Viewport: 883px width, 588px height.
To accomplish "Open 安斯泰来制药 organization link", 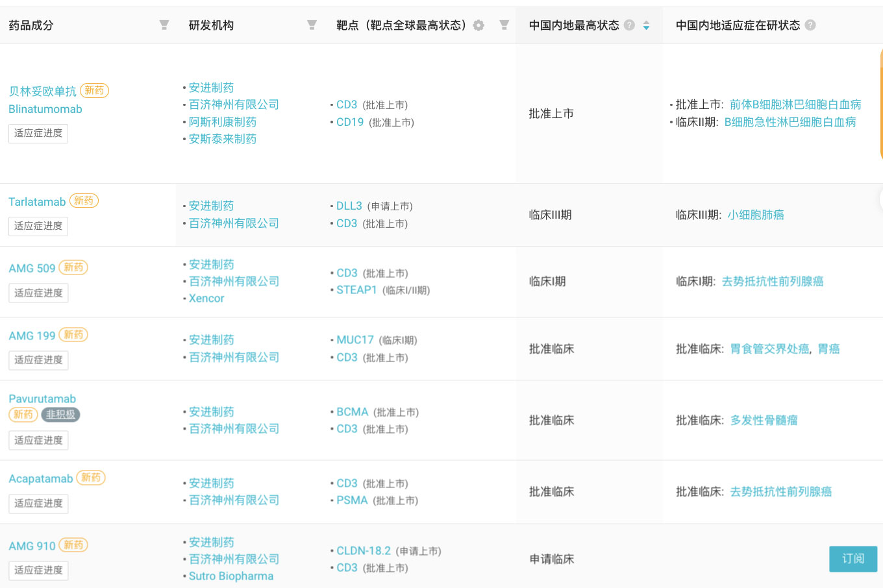I will pos(223,139).
